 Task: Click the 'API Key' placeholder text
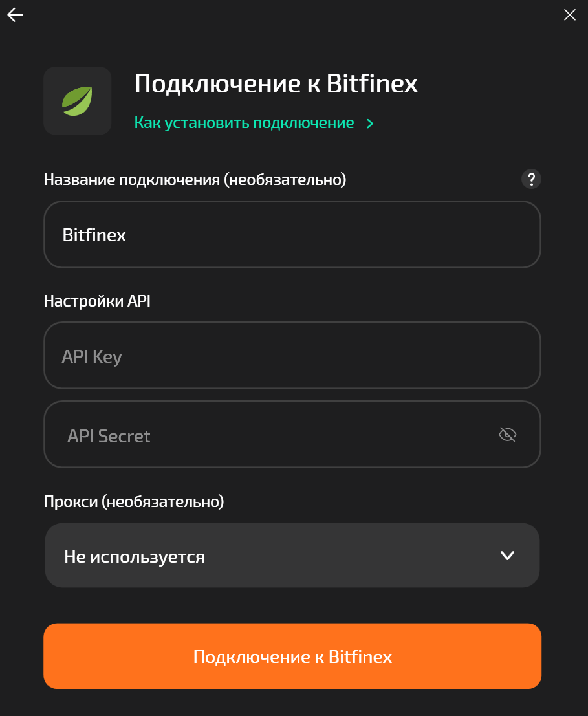click(92, 356)
